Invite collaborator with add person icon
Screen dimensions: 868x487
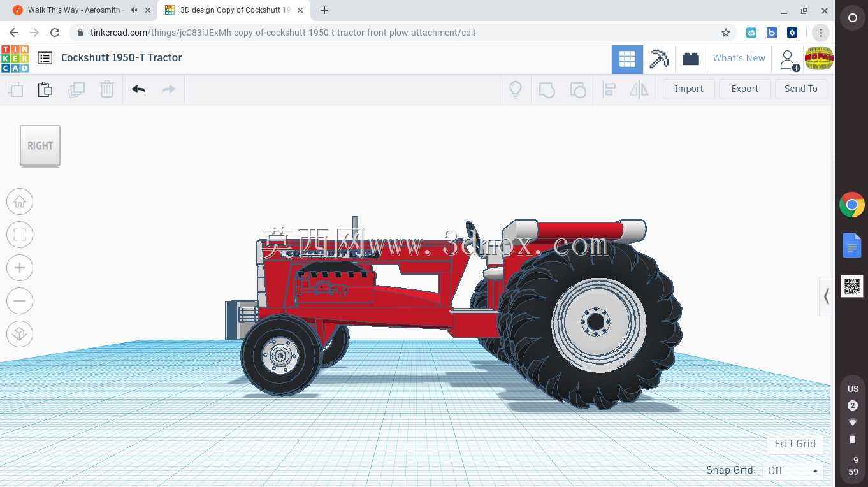click(x=789, y=60)
